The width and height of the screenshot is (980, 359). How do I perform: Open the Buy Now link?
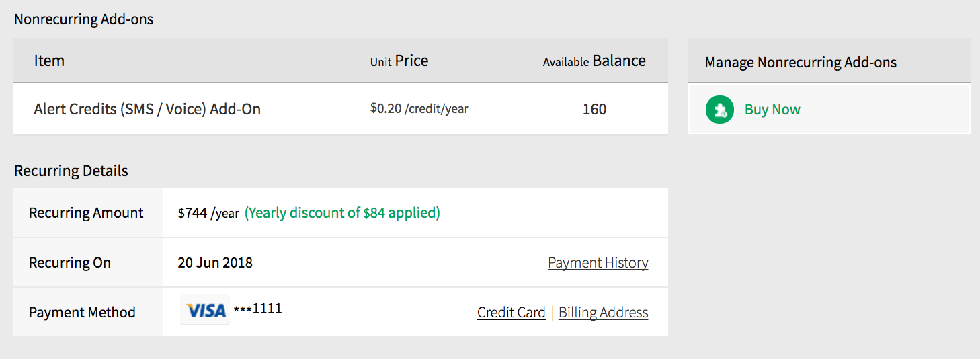pyautogui.click(x=772, y=110)
